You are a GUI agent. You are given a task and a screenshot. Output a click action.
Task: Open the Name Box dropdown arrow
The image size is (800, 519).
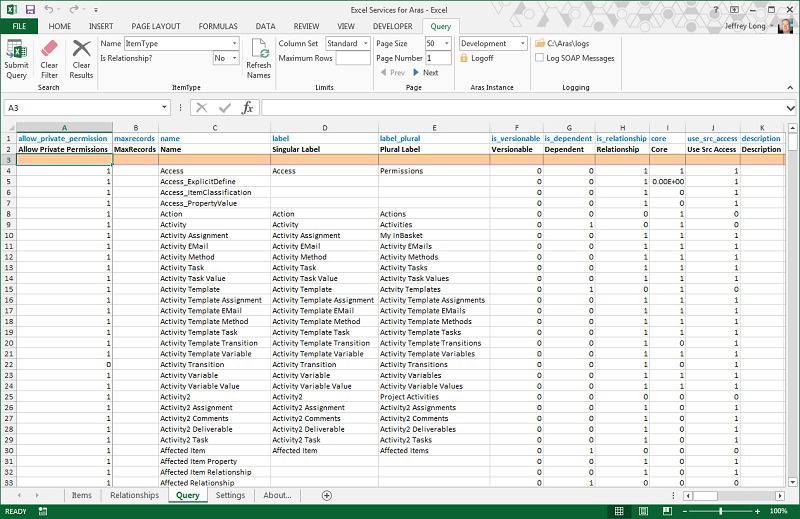coord(164,108)
